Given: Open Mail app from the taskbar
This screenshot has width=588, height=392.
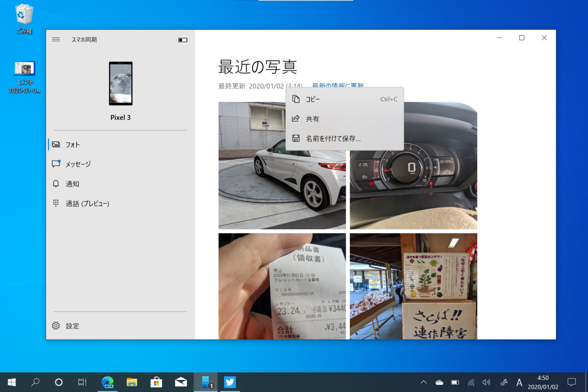Looking at the screenshot, I should pos(181,382).
